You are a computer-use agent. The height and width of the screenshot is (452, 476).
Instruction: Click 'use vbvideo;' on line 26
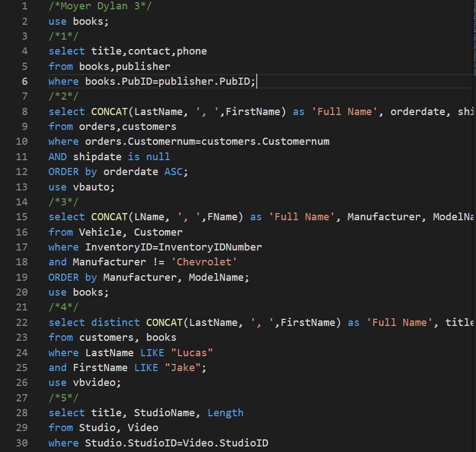tap(85, 383)
